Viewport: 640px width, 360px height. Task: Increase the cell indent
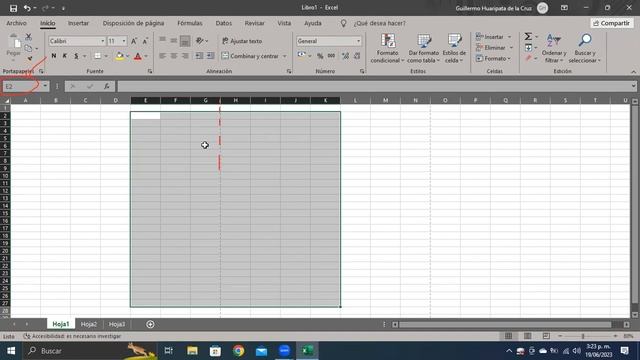click(210, 56)
